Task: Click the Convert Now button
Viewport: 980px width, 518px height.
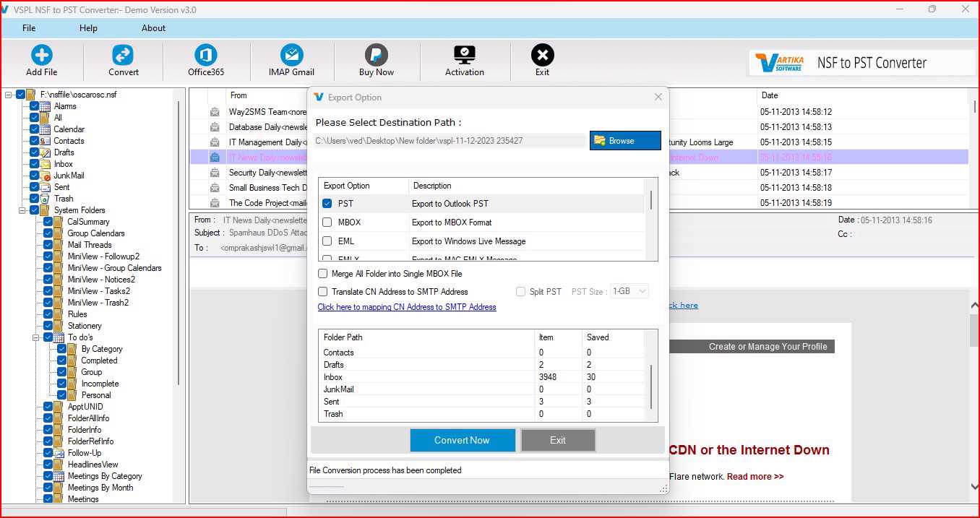Action: point(463,440)
